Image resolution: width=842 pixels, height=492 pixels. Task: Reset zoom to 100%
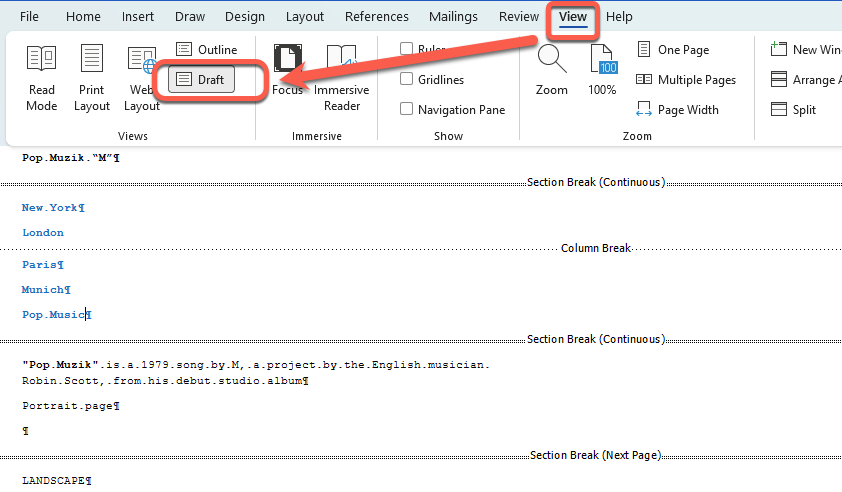[x=602, y=70]
